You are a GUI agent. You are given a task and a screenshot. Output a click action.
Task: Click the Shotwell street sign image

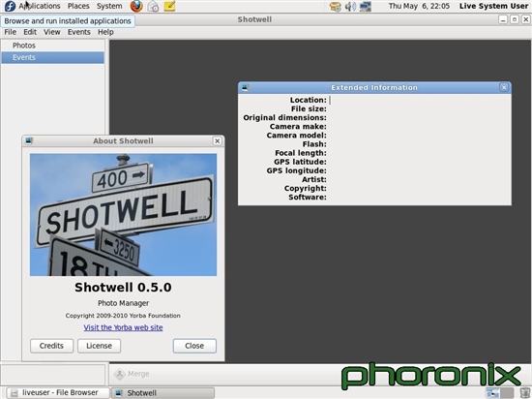[x=123, y=215]
